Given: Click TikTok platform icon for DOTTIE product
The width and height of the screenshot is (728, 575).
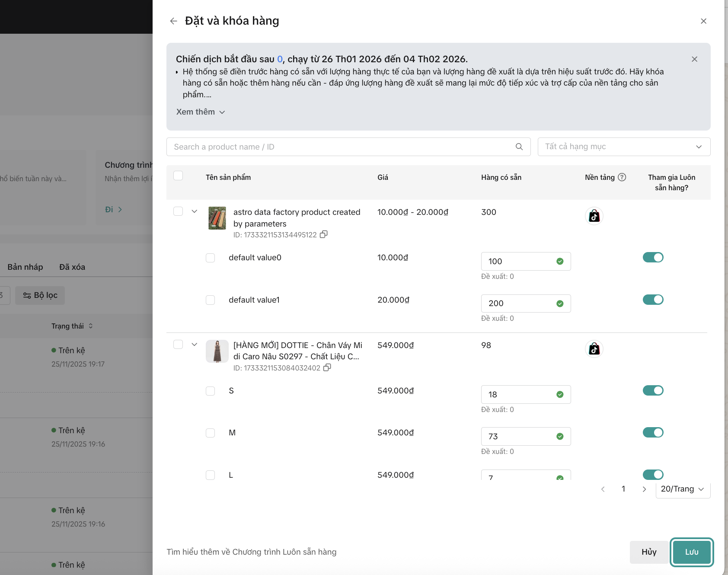Looking at the screenshot, I should coord(594,349).
